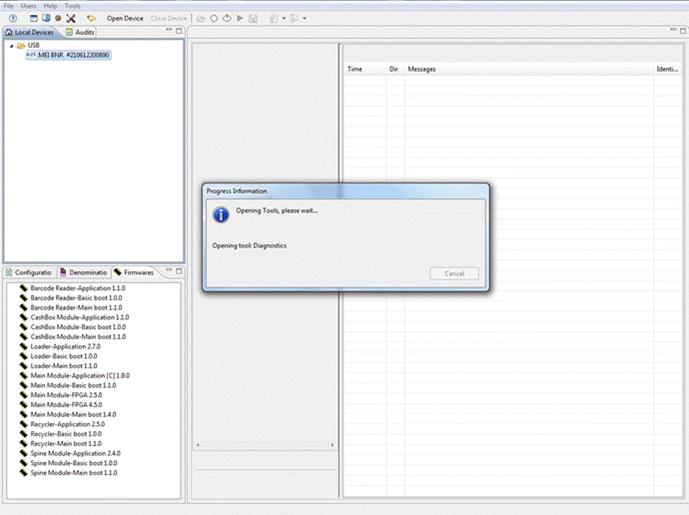Click the play triangle toolbar icon
The image size is (689, 515).
pos(240,18)
